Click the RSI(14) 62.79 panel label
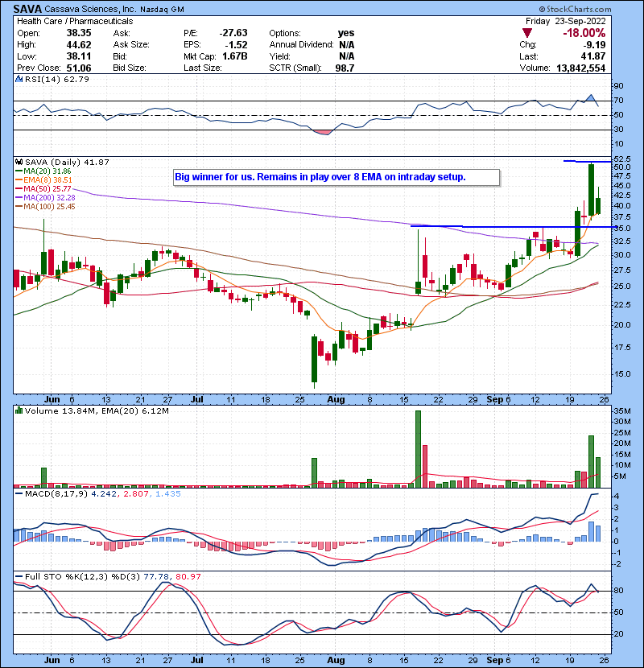 (x=56, y=79)
